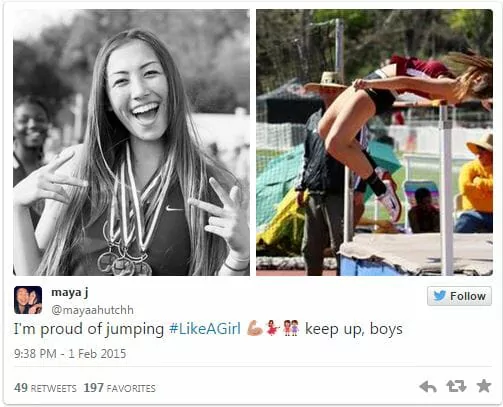Image resolution: width=503 pixels, height=407 pixels.
Task: Click the "keep up, boys" text
Action: (x=354, y=329)
